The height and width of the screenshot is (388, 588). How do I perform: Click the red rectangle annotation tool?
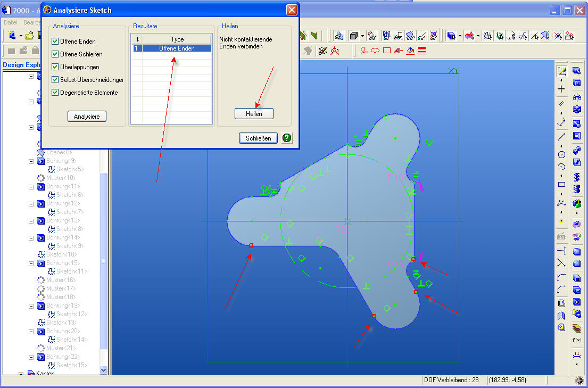click(387, 50)
